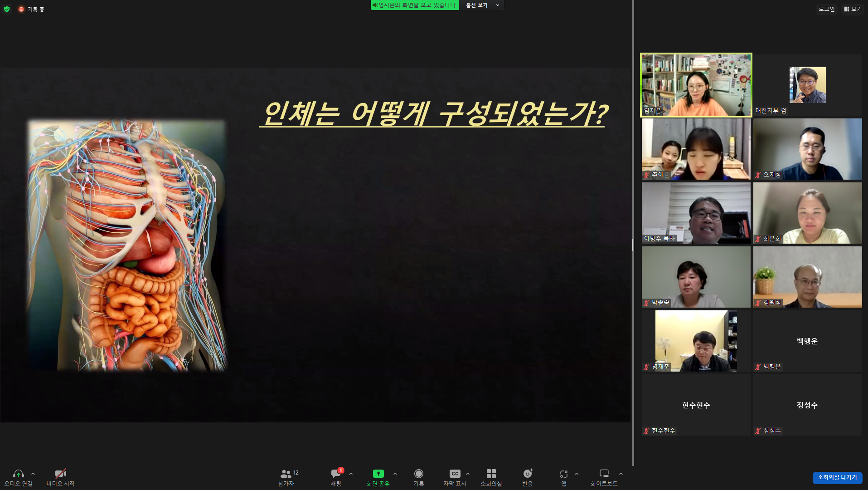Click the 로그인 (Log in) link

tap(826, 9)
